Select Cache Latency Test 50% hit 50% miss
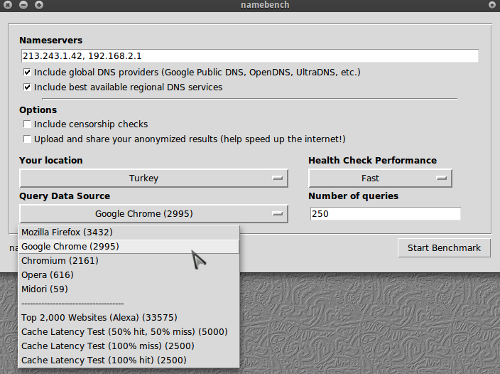Viewport: 500px width, 374px height. 129,332
